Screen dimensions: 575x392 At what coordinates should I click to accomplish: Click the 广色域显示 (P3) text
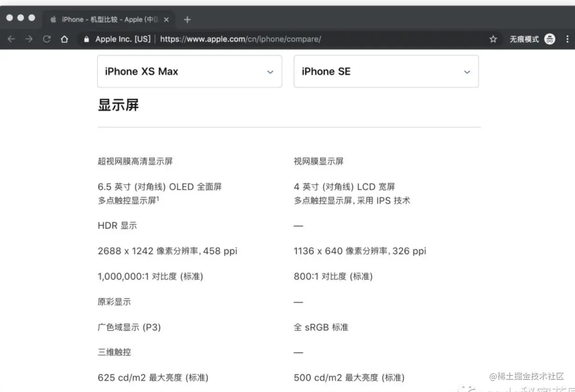[x=129, y=327]
